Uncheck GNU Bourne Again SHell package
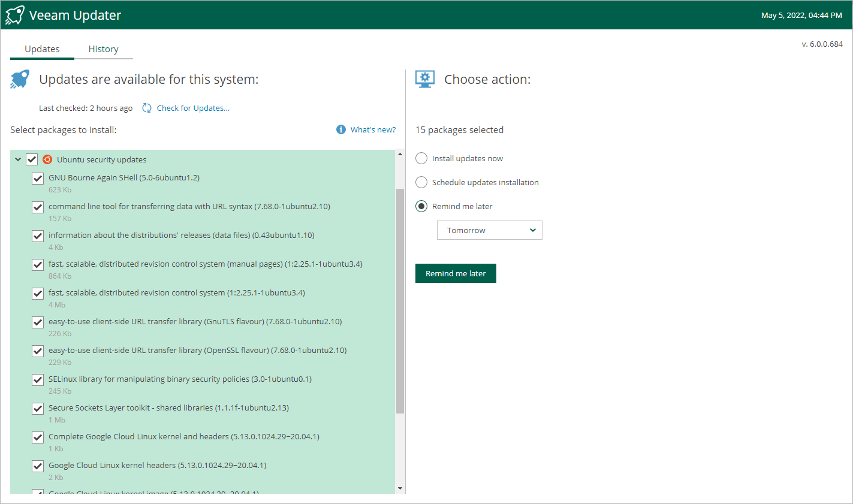This screenshot has width=853, height=504. coord(38,178)
